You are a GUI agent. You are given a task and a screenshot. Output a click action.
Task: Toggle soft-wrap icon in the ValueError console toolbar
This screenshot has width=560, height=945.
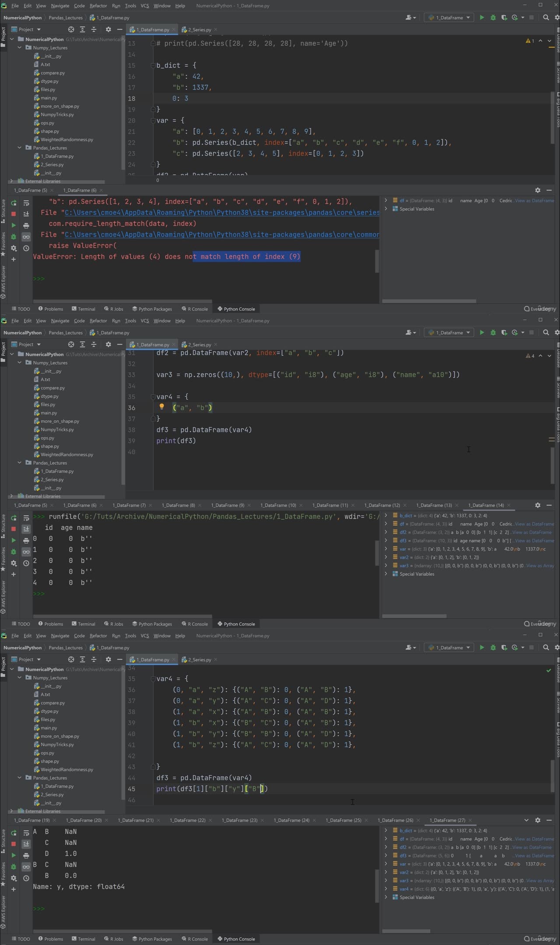coord(26,203)
